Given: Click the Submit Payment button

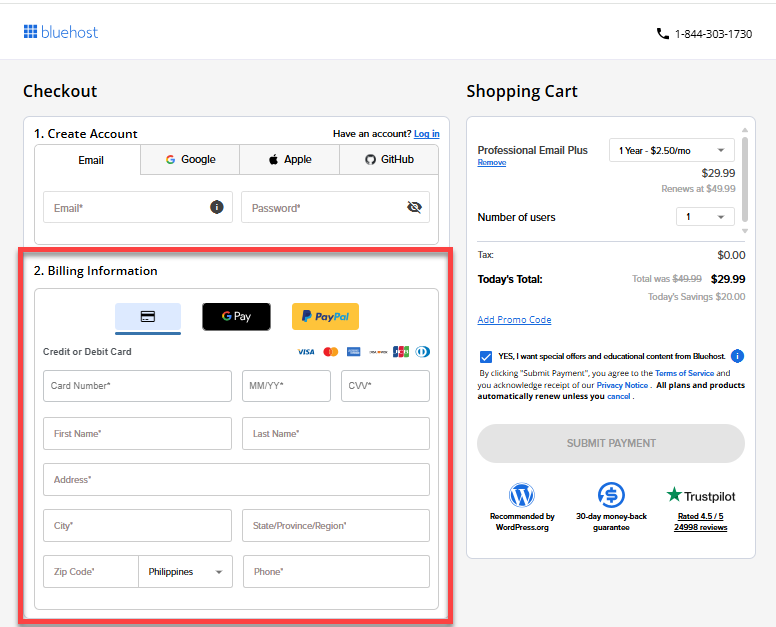Looking at the screenshot, I should click(611, 443).
